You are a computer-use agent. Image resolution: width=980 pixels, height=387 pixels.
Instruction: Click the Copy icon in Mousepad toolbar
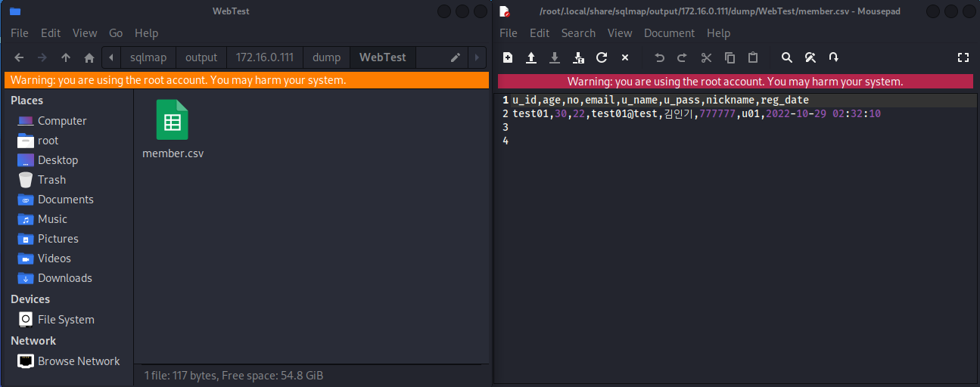point(730,57)
